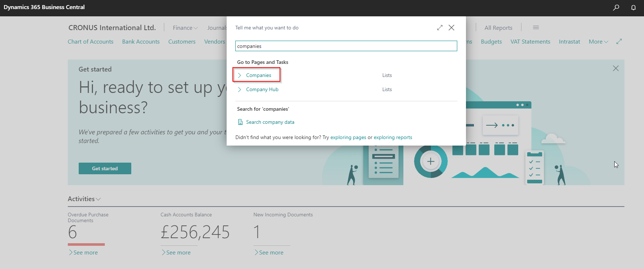The width and height of the screenshot is (644, 269).
Task: Follow the exploring pages link
Action: (x=348, y=137)
